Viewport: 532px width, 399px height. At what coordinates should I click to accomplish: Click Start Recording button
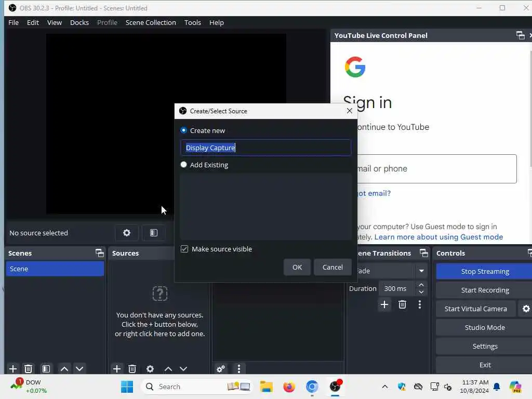(485, 290)
